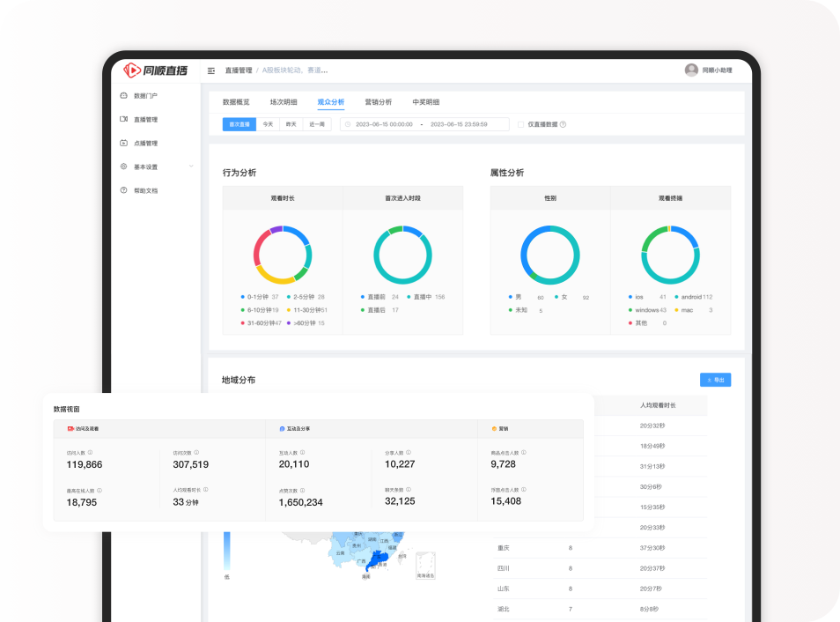Click the 直播管理 camera icon in sidebar
This screenshot has width=840, height=622.
pyautogui.click(x=124, y=119)
